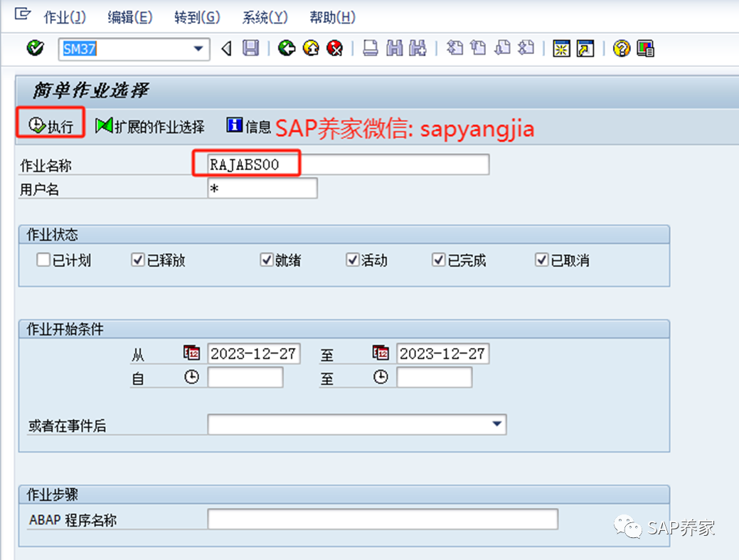Open the 作业(J) menu

pos(65,18)
